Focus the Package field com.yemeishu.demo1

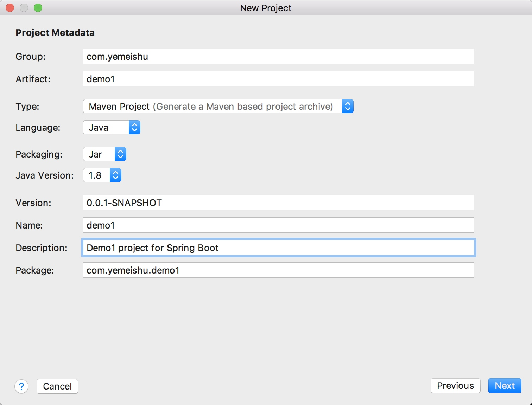click(x=278, y=270)
